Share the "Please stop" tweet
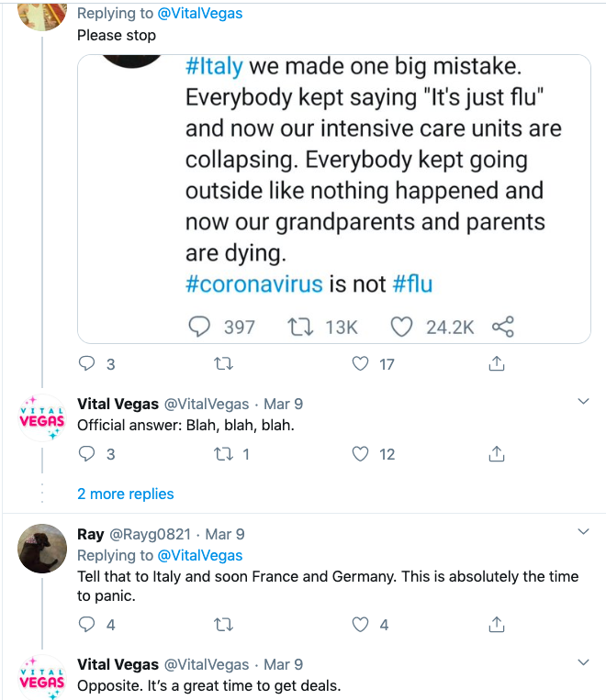The height and width of the screenshot is (700, 606). (x=496, y=364)
